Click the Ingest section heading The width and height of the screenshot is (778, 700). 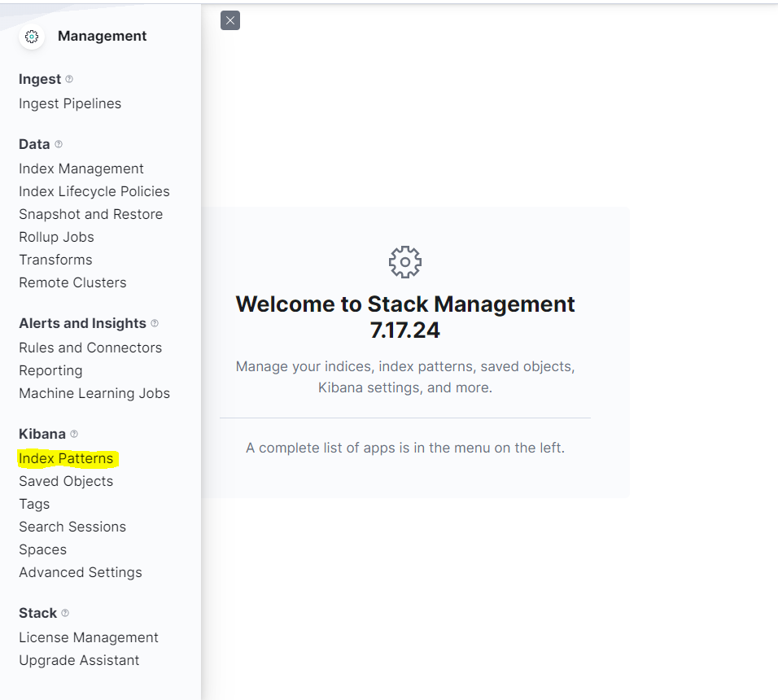pos(40,80)
